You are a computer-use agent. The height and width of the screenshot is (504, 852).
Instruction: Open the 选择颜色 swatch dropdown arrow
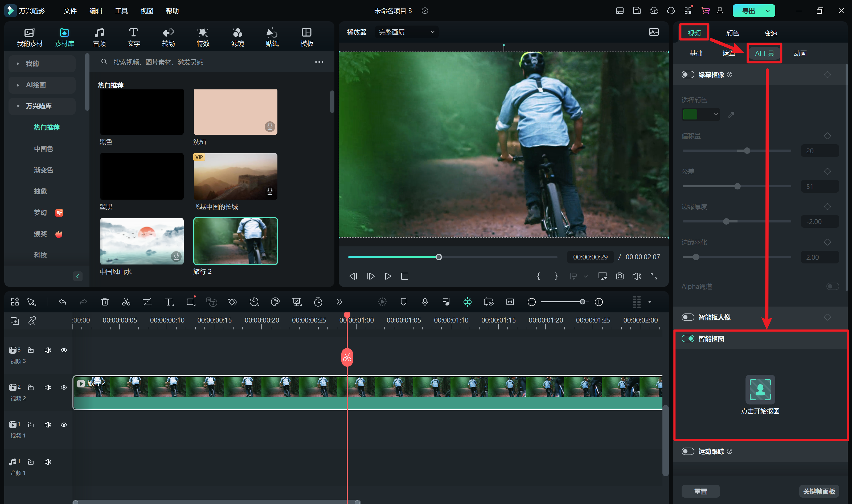(716, 114)
